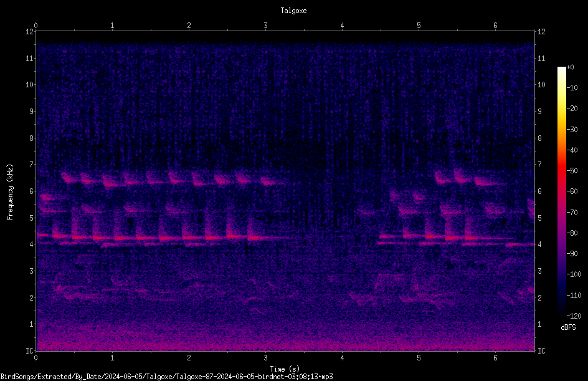Click the 4 second tick on bottom axis
The image size is (588, 381).
click(x=342, y=358)
